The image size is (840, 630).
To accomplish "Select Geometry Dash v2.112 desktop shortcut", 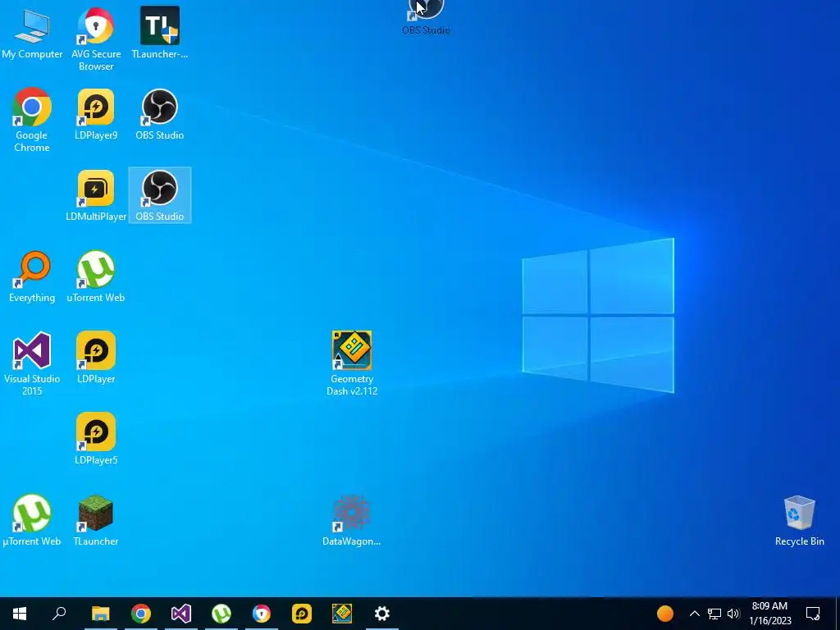I will [352, 364].
